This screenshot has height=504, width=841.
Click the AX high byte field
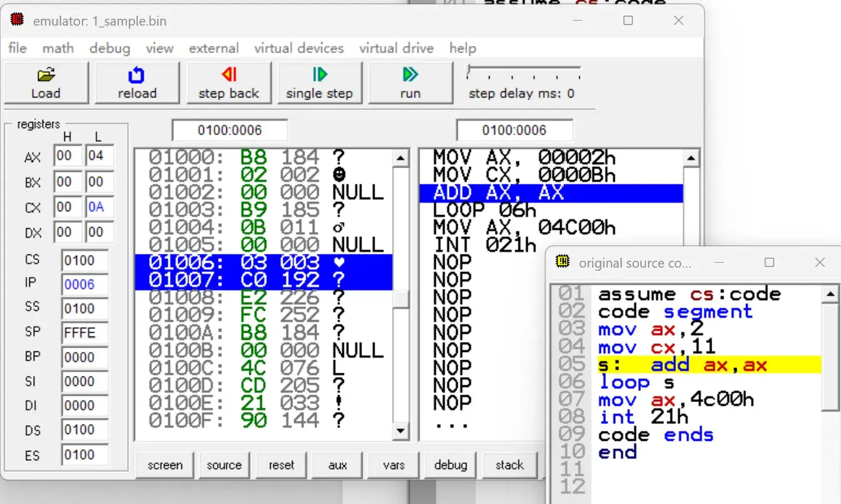pyautogui.click(x=68, y=156)
